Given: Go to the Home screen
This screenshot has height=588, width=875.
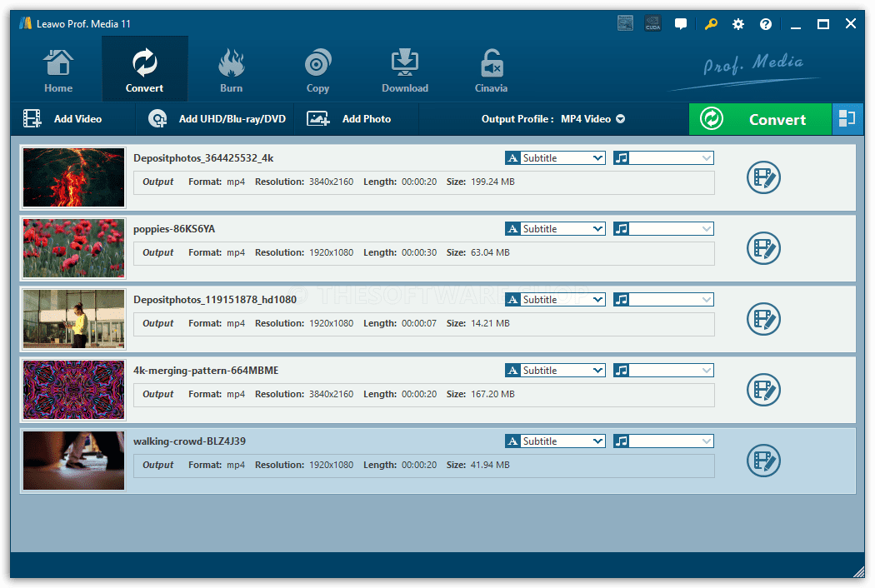Looking at the screenshot, I should (x=58, y=70).
